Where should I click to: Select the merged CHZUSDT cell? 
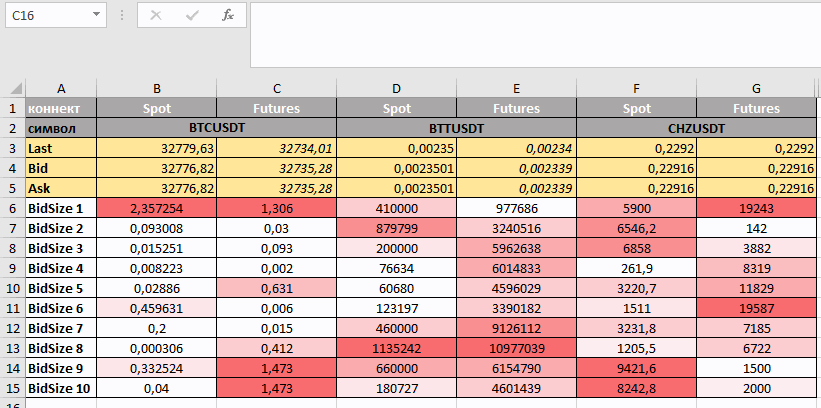click(x=696, y=128)
